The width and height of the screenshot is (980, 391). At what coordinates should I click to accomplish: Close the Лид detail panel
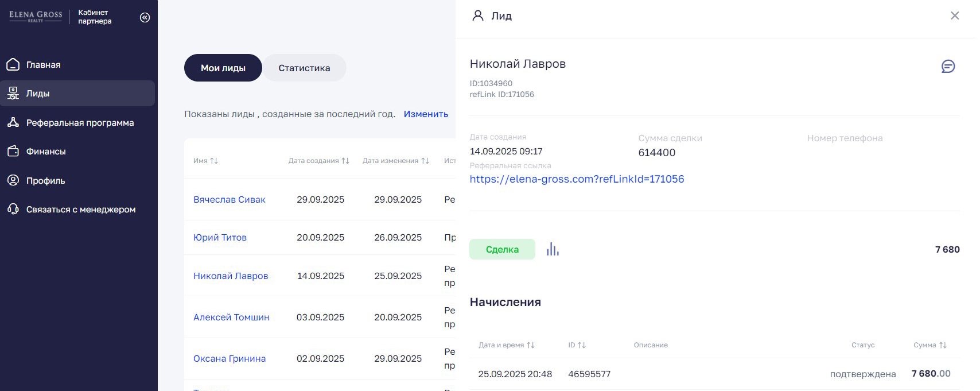(955, 16)
